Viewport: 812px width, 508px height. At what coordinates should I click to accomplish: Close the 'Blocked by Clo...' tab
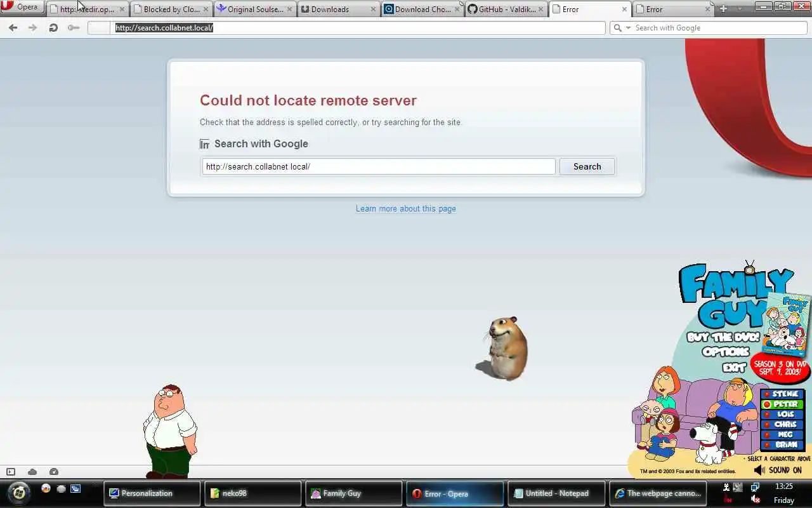(206, 10)
